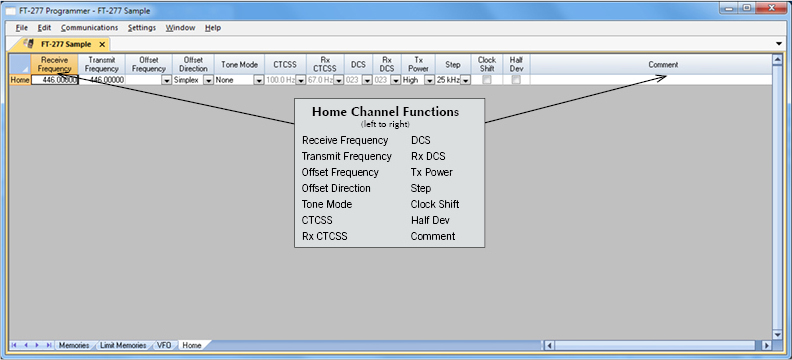Click vertical scrollbar up arrow
792x360 pixels.
pos(777,60)
